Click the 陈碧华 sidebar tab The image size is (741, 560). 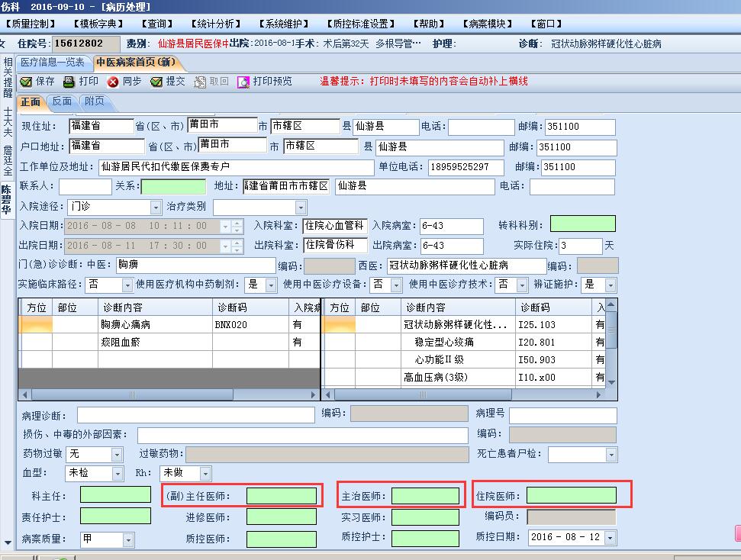(x=6, y=200)
